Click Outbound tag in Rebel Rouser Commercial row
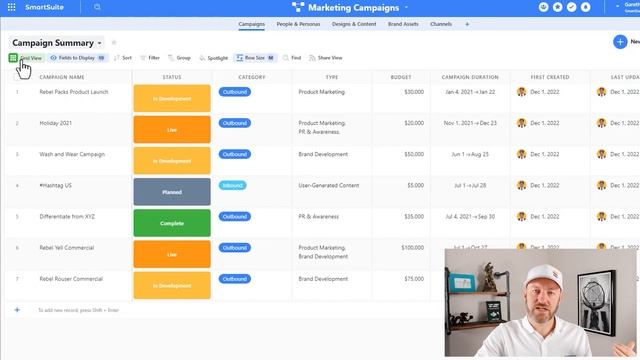 (235, 279)
